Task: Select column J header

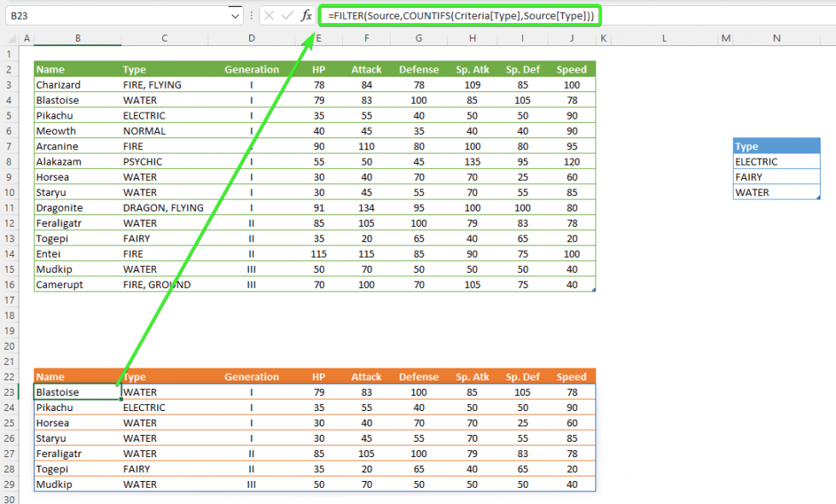Action: pyautogui.click(x=572, y=38)
